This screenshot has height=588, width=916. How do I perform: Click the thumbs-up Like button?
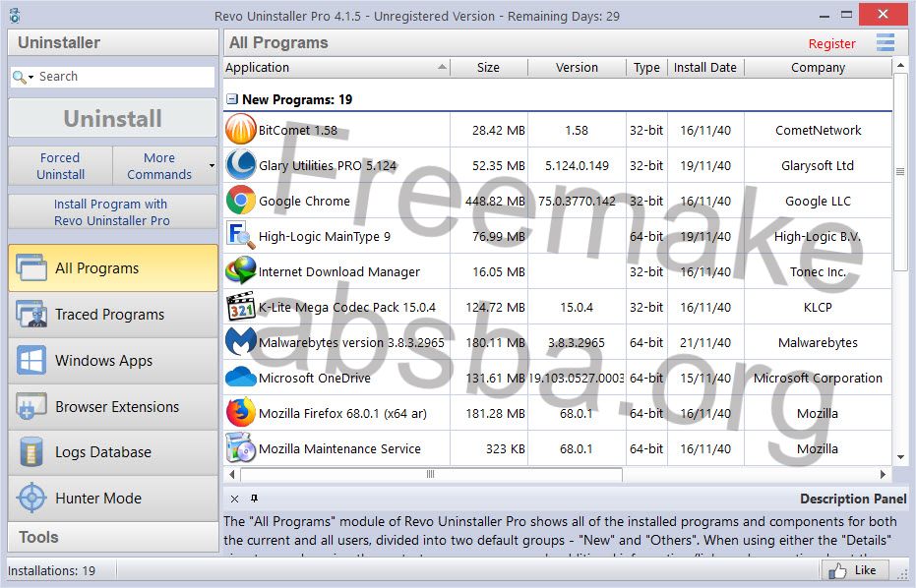[855, 570]
